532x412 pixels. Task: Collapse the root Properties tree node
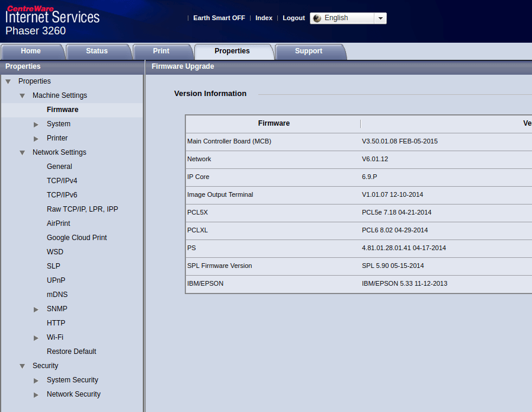[8, 81]
